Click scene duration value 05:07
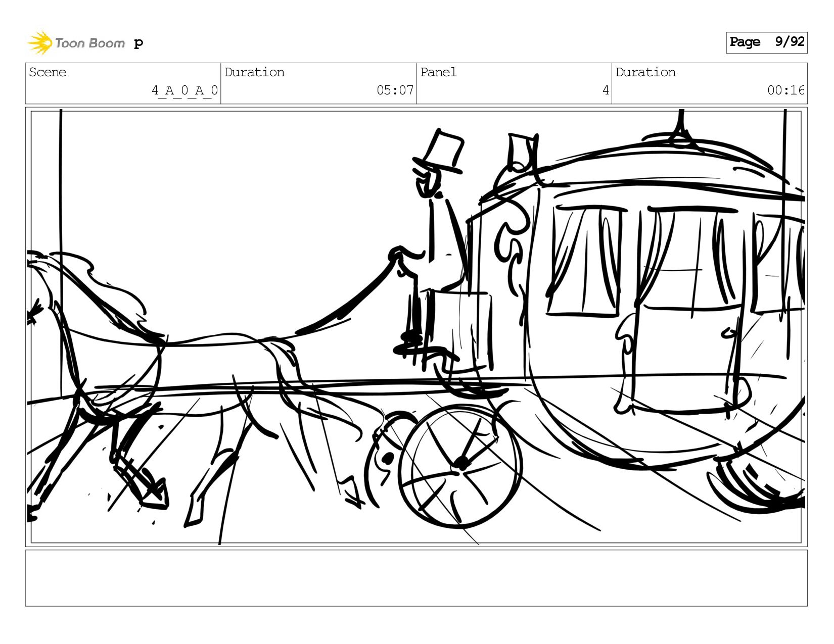Viewport: 834px width, 644px height. pyautogui.click(x=395, y=90)
